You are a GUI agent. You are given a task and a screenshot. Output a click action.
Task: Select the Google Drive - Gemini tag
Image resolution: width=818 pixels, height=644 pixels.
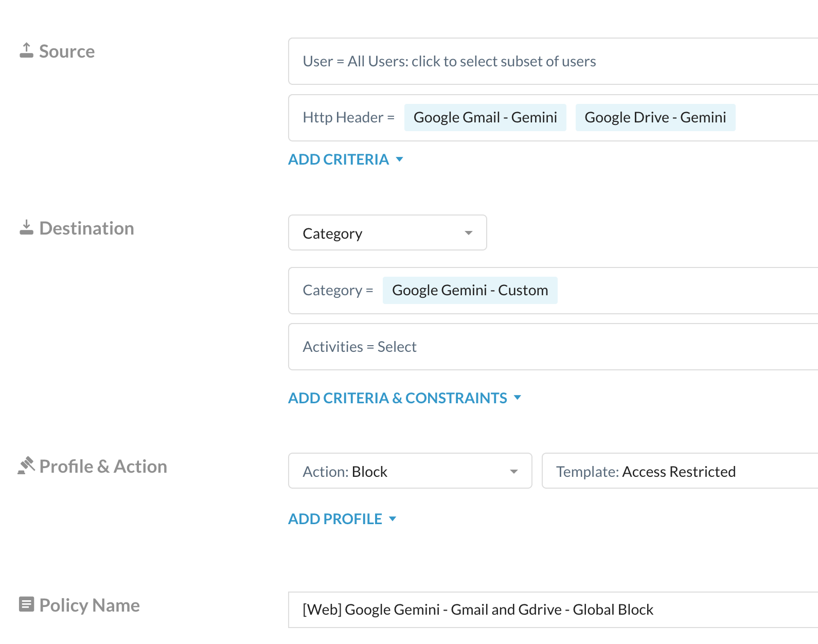pos(655,117)
